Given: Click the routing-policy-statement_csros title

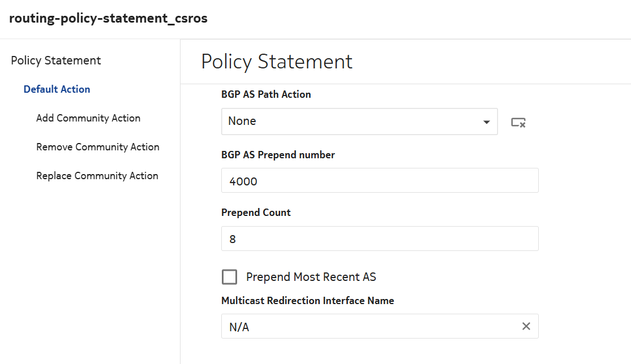Looking at the screenshot, I should point(109,19).
